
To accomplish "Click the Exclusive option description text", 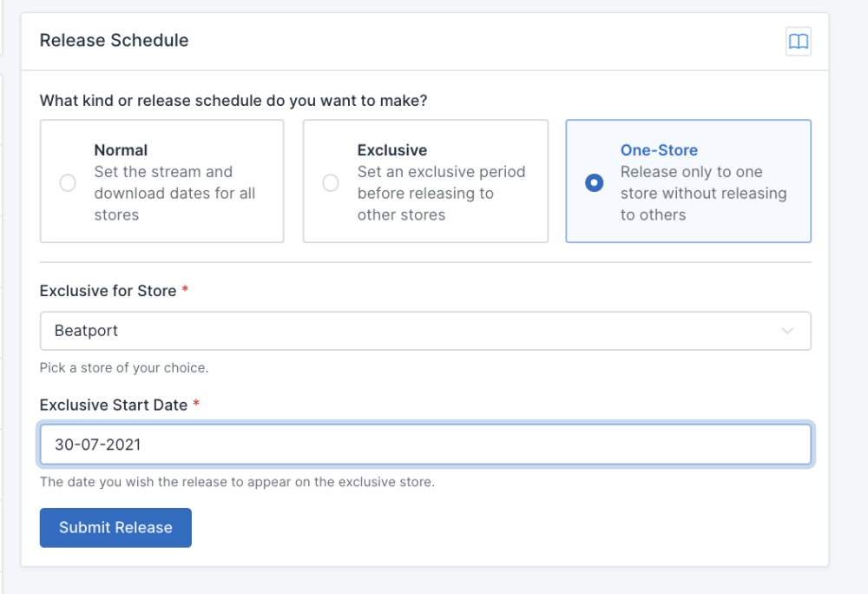I will click(441, 193).
